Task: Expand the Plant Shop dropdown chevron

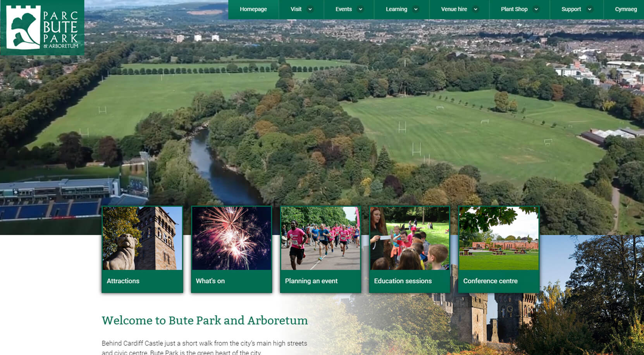Action: point(536,9)
